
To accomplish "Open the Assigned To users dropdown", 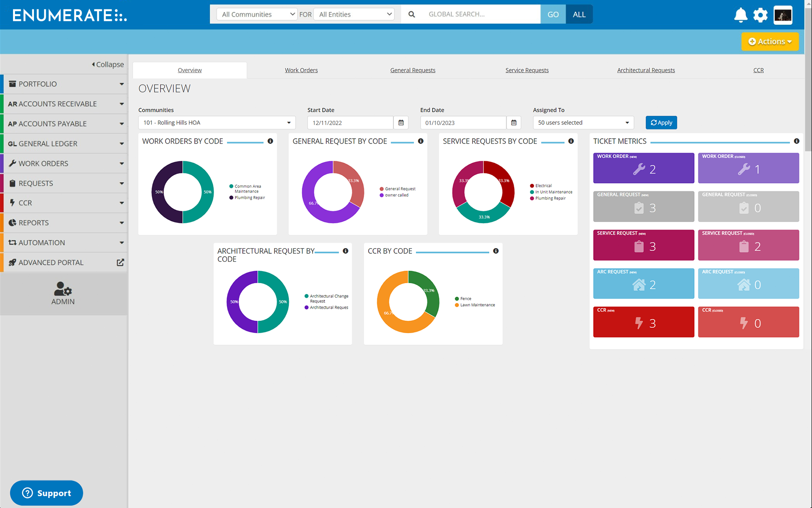I will pos(583,123).
